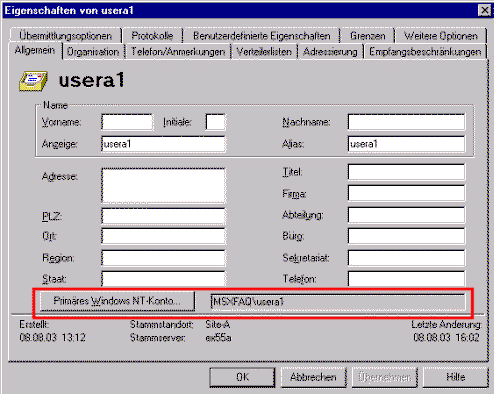Click the Anzeige field containing usera1
494x394 pixels.
pyautogui.click(x=163, y=144)
